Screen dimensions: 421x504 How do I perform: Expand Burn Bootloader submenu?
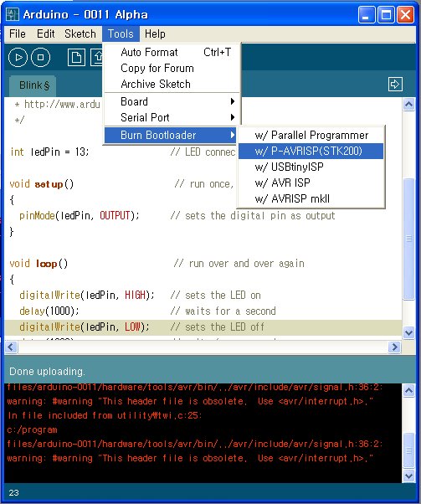171,135
